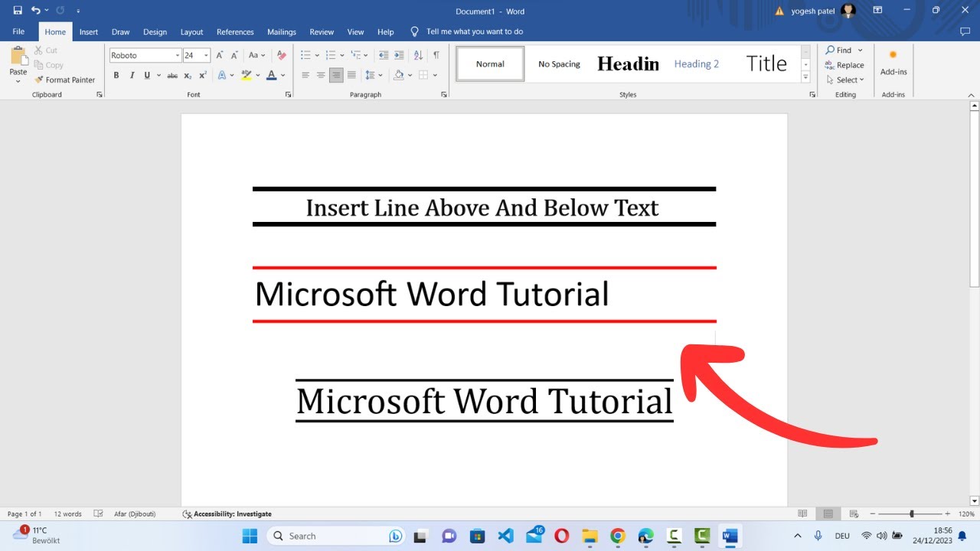The height and width of the screenshot is (551, 980).
Task: Decrease the paragraph indent
Action: click(x=383, y=55)
